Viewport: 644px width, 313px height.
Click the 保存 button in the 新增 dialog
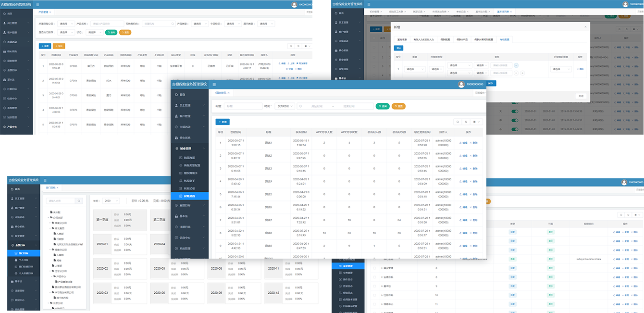pos(491,83)
